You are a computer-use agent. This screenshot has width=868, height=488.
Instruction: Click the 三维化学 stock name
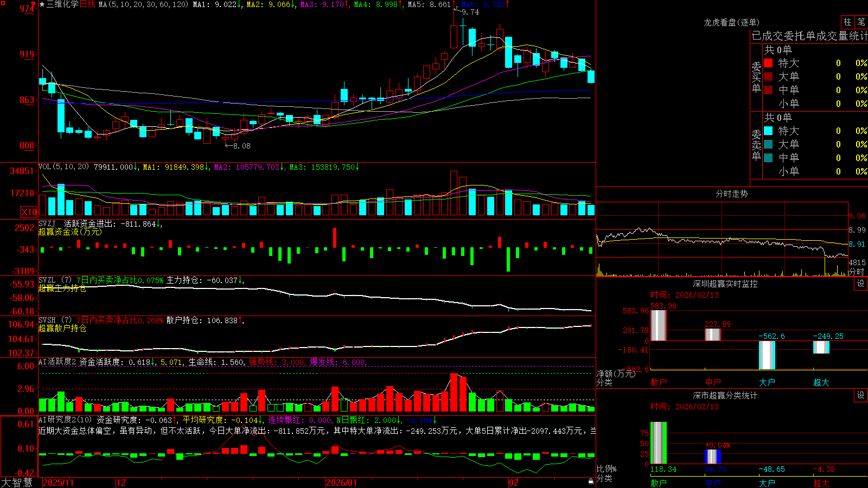(x=63, y=4)
